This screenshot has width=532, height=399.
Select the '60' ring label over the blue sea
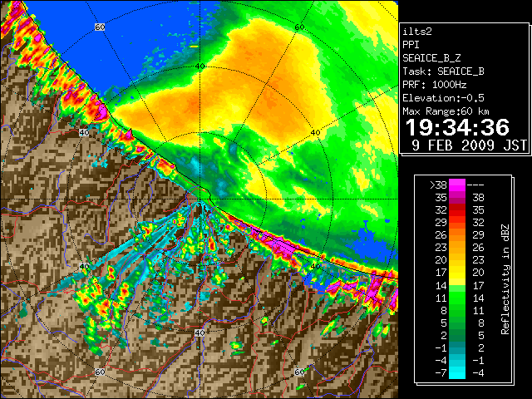coord(100,27)
